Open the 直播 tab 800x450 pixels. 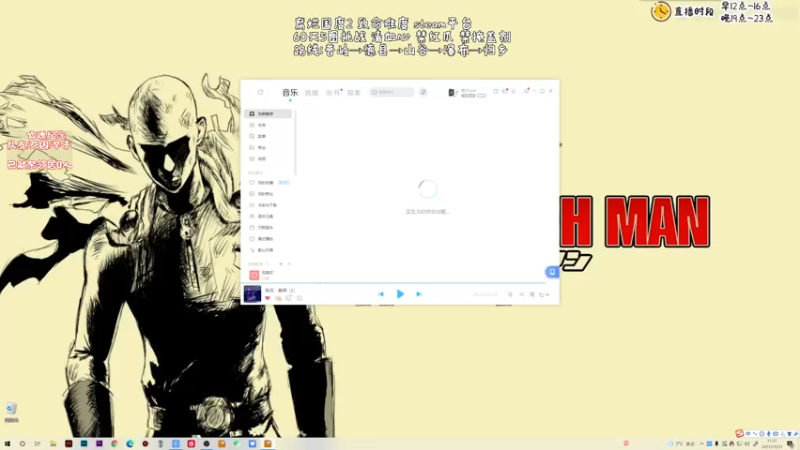[311, 93]
